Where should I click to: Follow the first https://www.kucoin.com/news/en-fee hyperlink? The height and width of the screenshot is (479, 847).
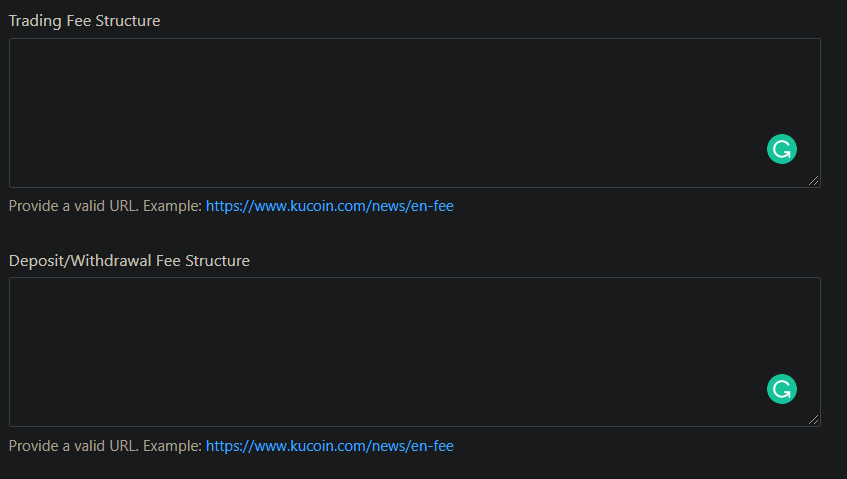pos(329,207)
